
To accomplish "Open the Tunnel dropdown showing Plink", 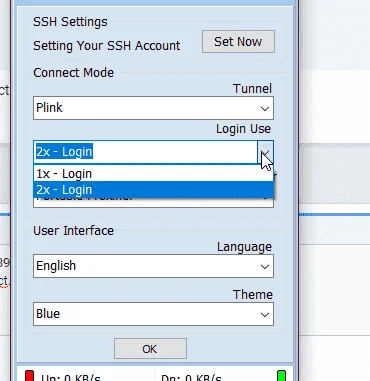I will 153,108.
